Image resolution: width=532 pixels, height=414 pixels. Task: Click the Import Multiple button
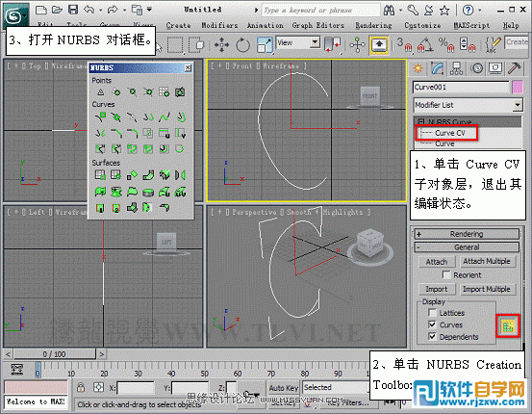pos(487,289)
